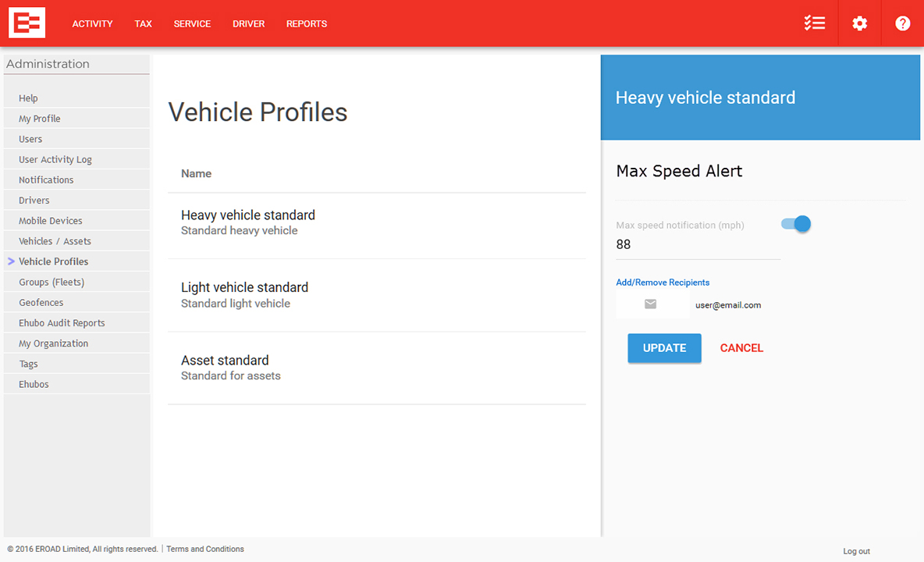
Task: Open the checklist icon in header
Action: click(x=815, y=23)
